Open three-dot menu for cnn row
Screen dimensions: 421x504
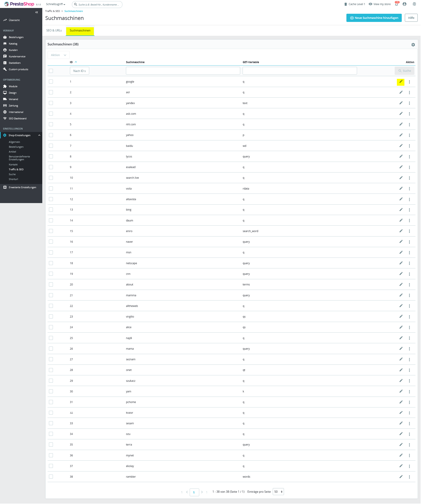point(410,274)
